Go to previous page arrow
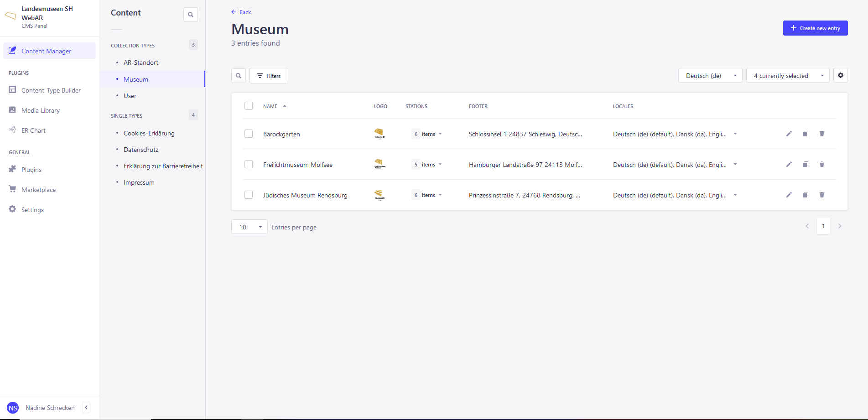The width and height of the screenshot is (868, 420). click(807, 226)
